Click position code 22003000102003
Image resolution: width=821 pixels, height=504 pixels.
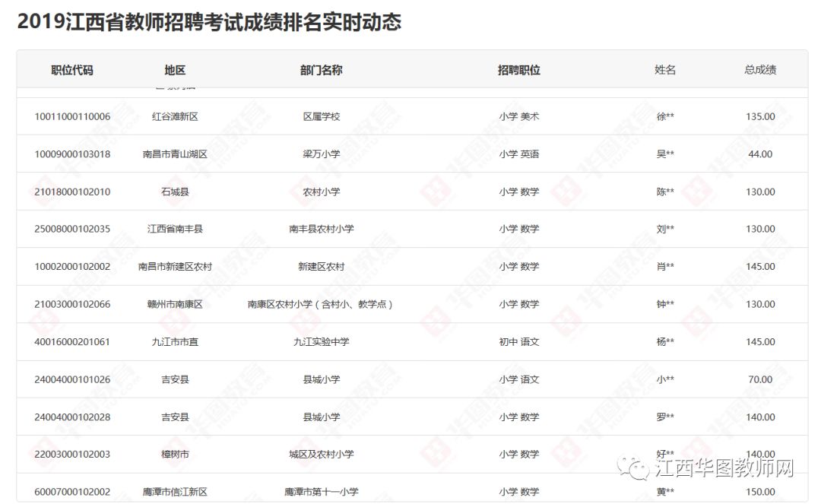click(72, 455)
